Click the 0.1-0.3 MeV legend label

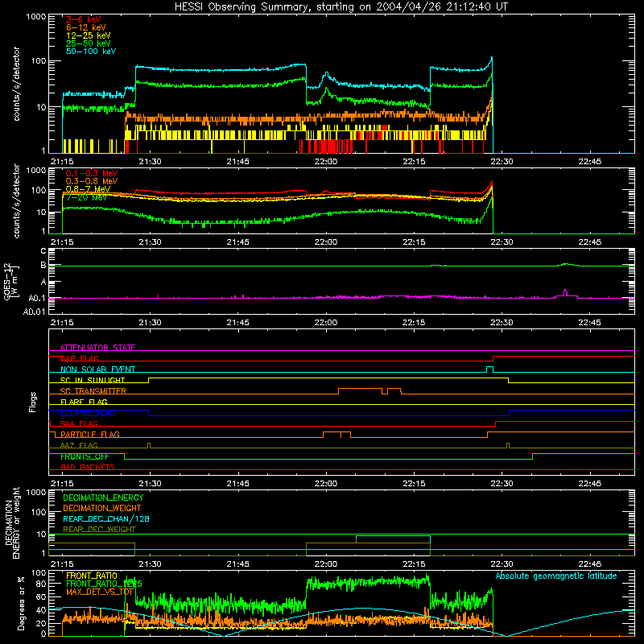tap(92, 173)
